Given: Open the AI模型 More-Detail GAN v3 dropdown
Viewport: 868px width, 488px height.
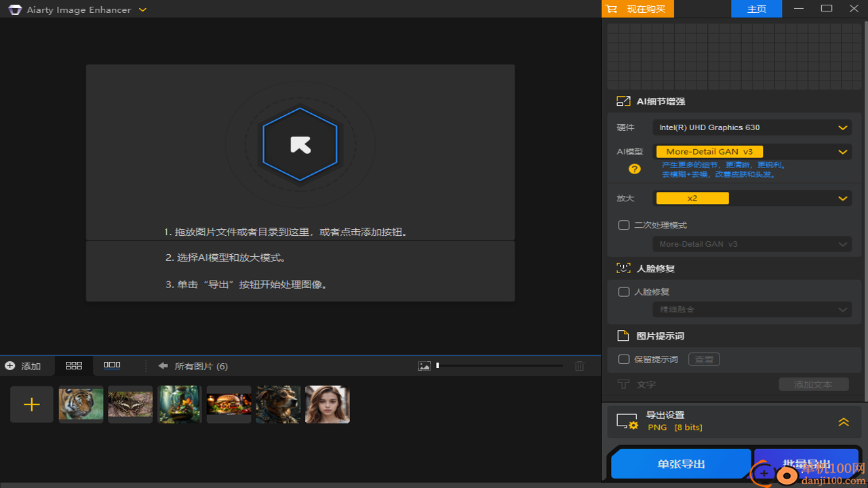Looking at the screenshot, I should [x=752, y=152].
